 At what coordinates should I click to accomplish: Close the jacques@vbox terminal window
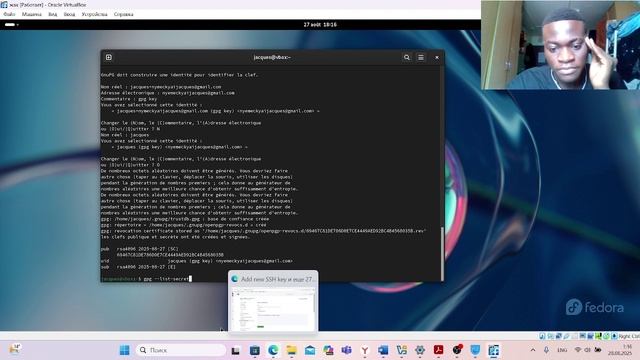[437, 58]
